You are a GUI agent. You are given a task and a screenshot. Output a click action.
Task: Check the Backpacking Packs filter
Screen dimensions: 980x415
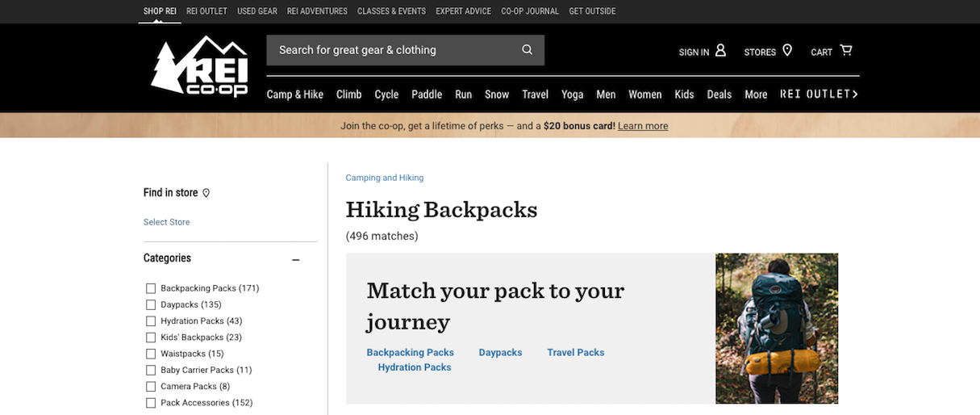click(151, 288)
